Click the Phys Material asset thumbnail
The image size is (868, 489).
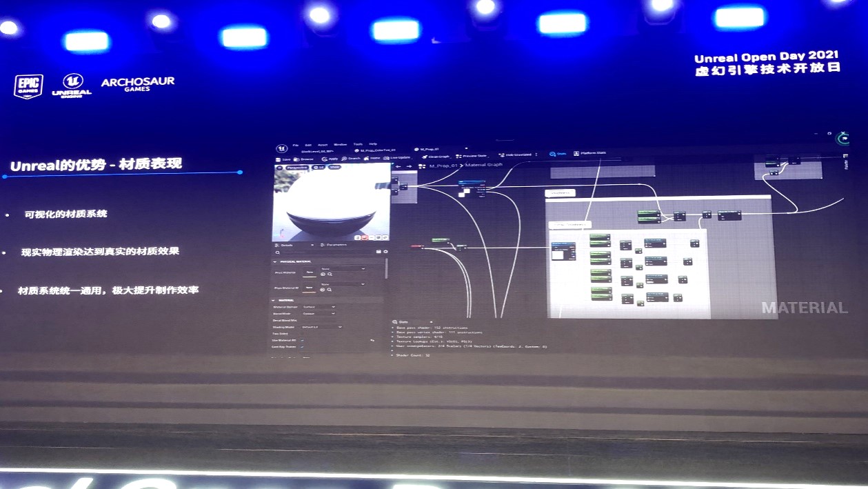310,272
